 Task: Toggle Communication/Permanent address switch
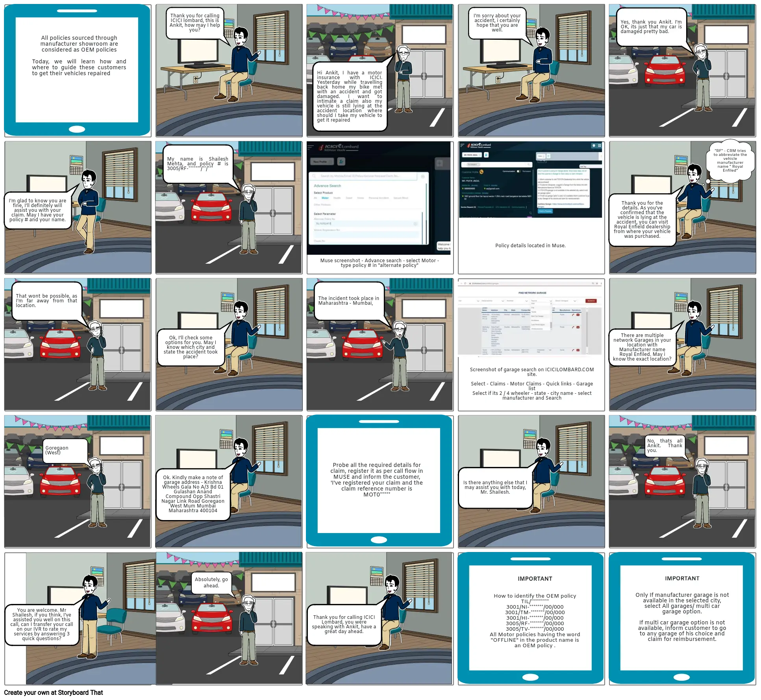tap(518, 171)
